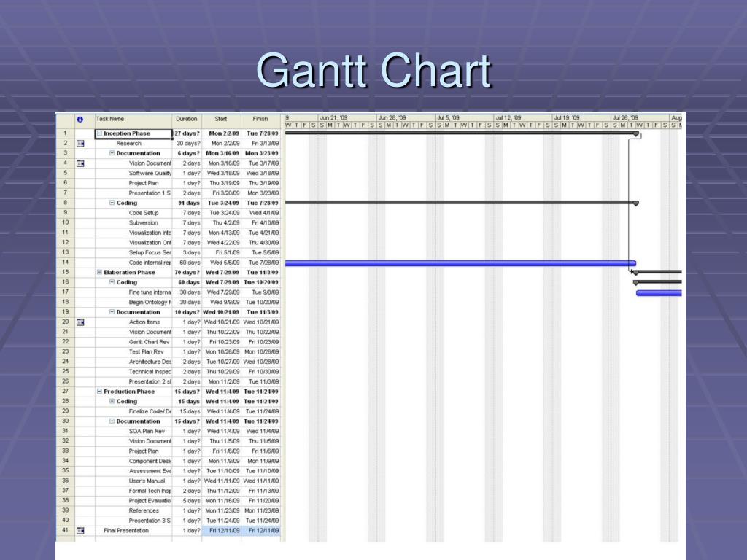Click start date Wed 5/6/09
Viewport: 747px width, 560px height.
click(221, 262)
